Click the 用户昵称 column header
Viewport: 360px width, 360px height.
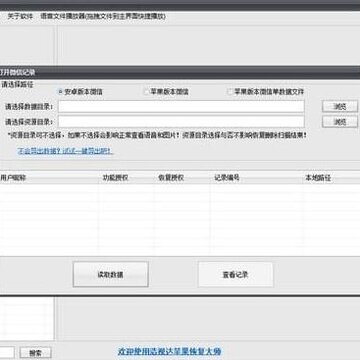[49, 178]
